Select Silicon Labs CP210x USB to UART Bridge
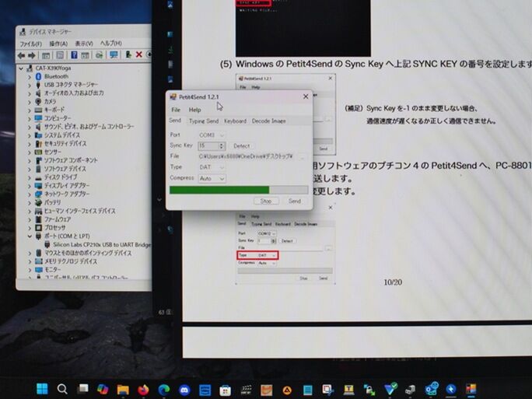 coord(101,245)
